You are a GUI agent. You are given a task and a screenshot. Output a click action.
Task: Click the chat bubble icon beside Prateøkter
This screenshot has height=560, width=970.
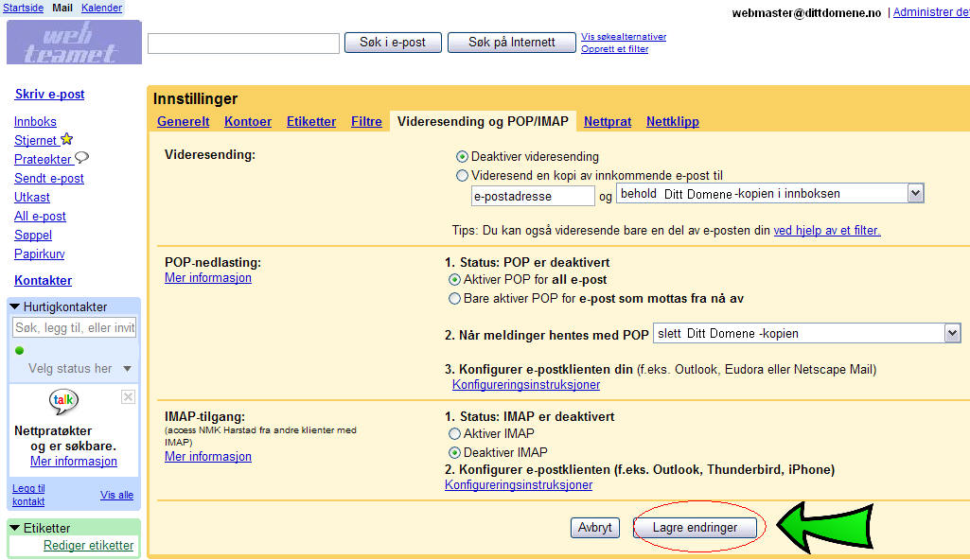(81, 158)
